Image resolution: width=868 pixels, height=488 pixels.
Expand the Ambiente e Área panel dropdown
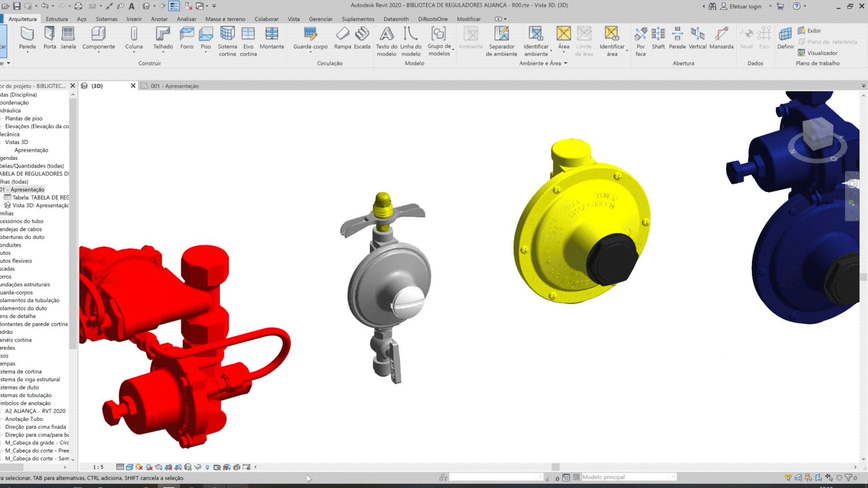tap(566, 63)
